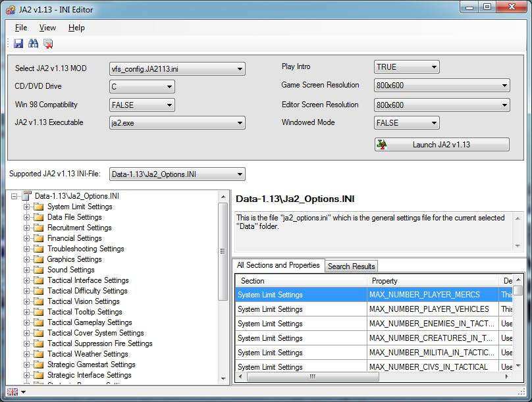Viewport: 532px width, 402px height.
Task: Open the Editor Screen Resolution dropdown
Action: pyautogui.click(x=442, y=105)
